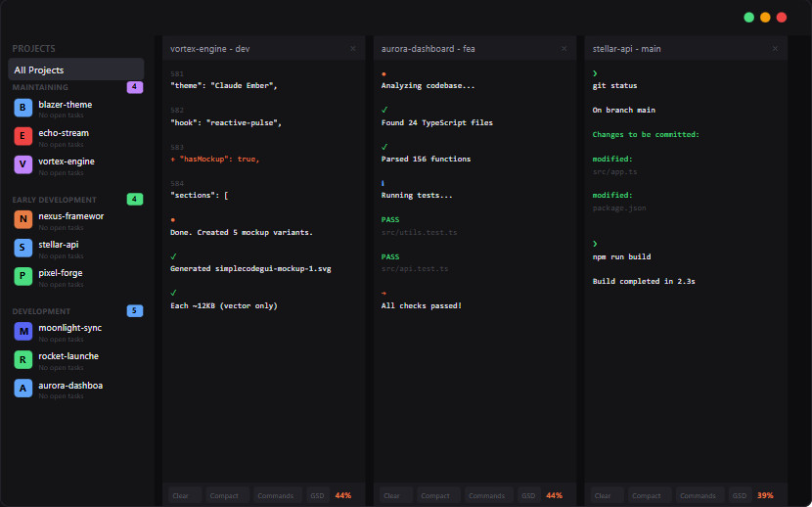Close the aurora-dashboard - fea panel
Image resolution: width=812 pixels, height=507 pixels.
coord(564,49)
